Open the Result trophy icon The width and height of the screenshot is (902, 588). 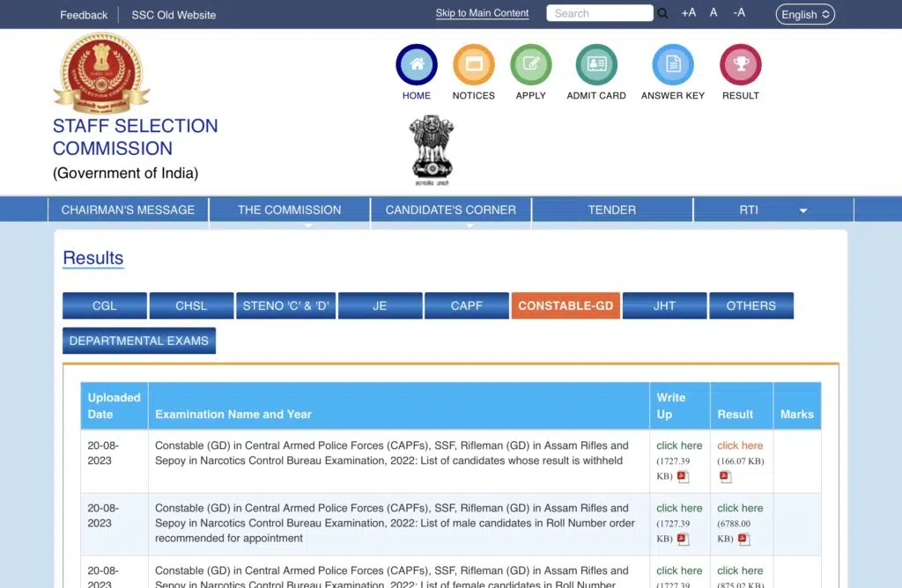(741, 64)
